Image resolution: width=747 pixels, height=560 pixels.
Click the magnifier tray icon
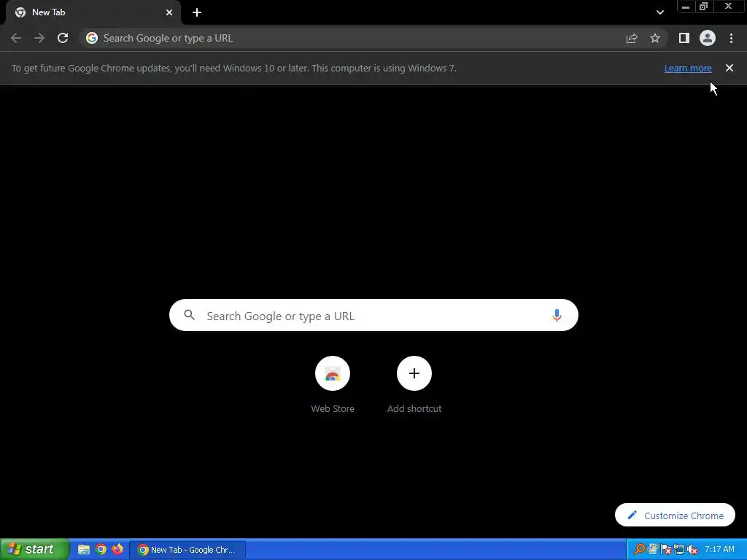point(640,550)
